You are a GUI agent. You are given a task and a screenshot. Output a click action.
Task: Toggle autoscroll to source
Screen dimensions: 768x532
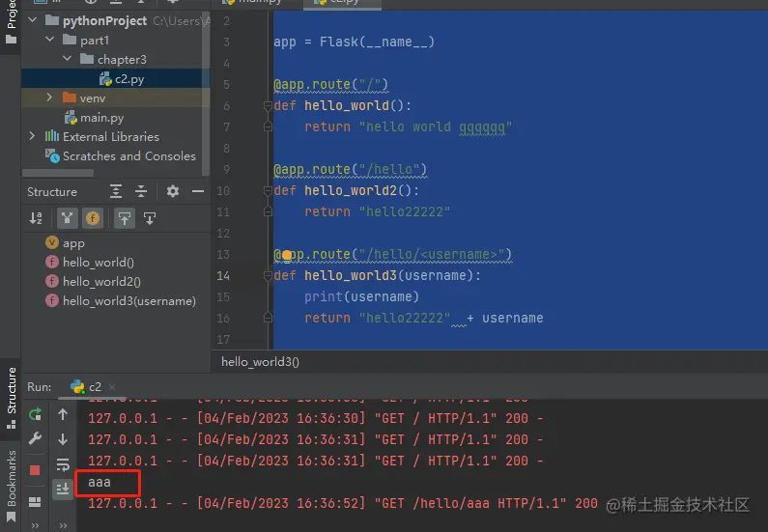point(125,218)
